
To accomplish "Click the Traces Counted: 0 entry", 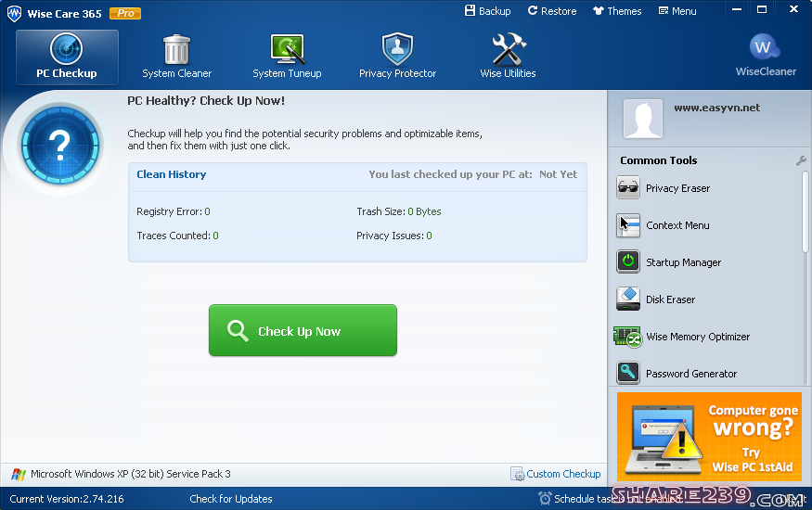I will tap(177, 236).
